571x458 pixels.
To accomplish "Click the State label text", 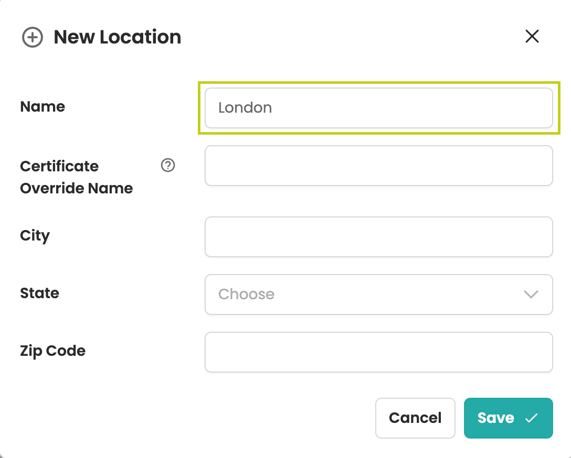I will coord(40,293).
